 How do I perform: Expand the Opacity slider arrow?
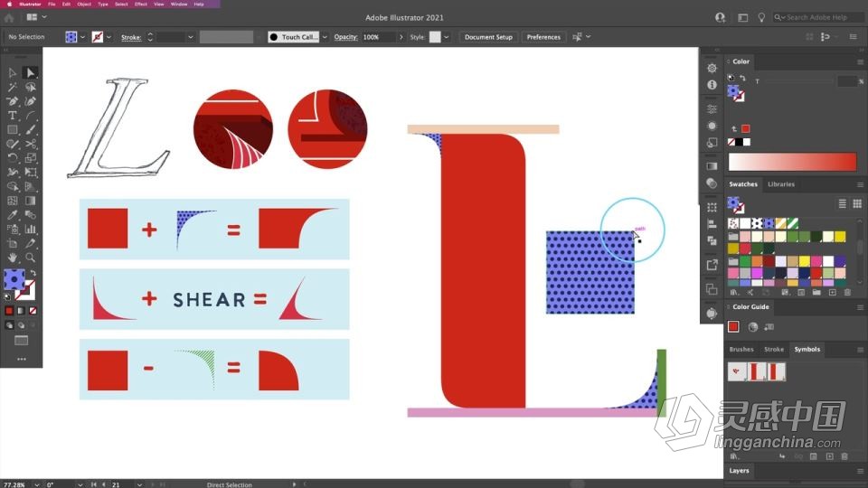401,37
